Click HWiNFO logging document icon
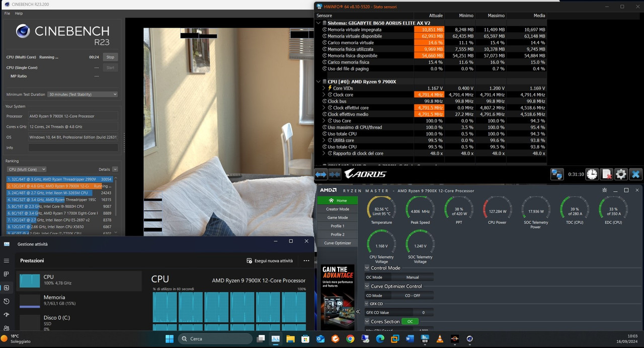644x348 pixels. pos(607,175)
